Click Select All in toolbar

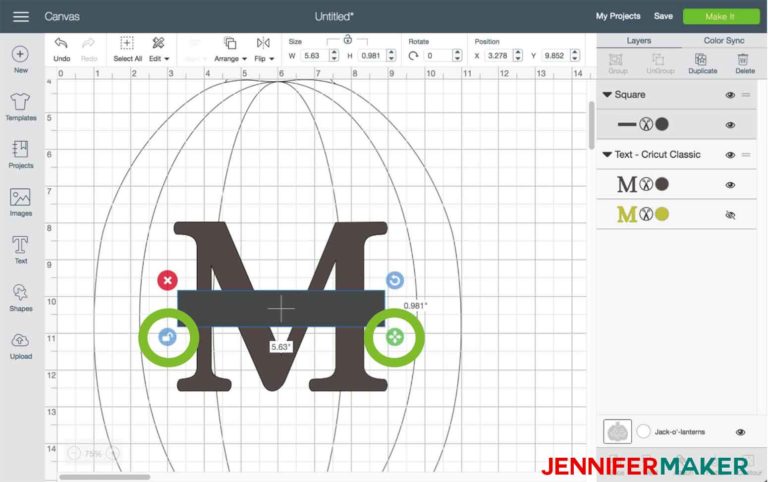click(127, 49)
